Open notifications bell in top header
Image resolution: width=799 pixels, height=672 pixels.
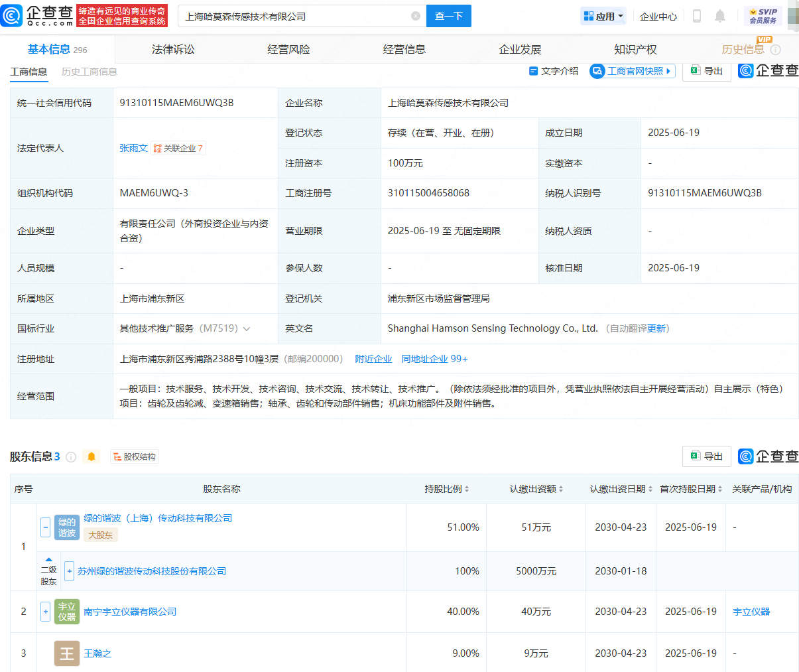(x=720, y=16)
